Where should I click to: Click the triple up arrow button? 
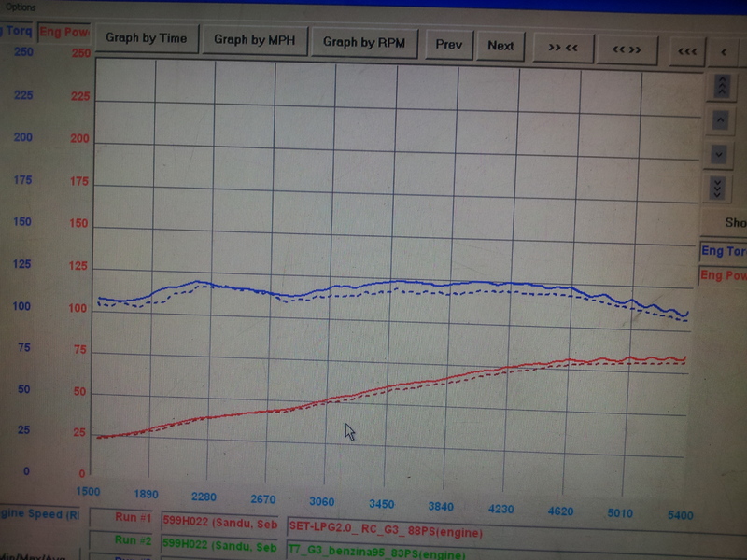tap(722, 86)
